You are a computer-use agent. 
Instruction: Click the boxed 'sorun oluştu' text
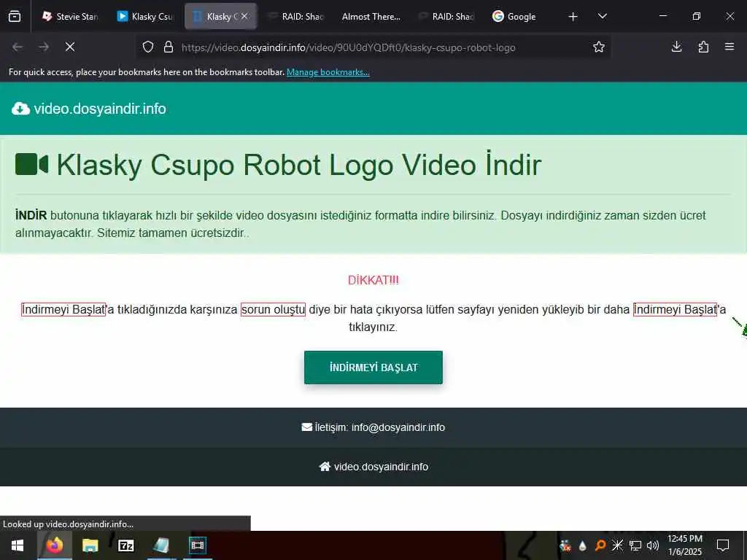point(273,309)
